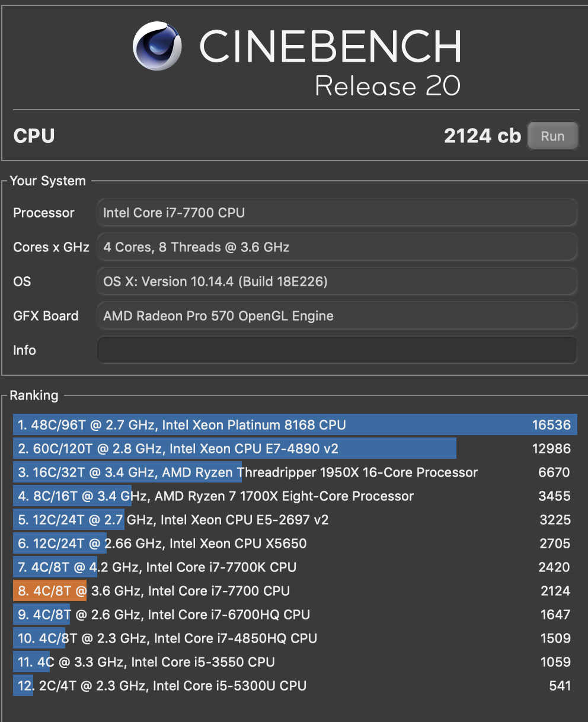Image resolution: width=588 pixels, height=722 pixels.
Task: Click the Run button for CPU test
Action: point(552,136)
